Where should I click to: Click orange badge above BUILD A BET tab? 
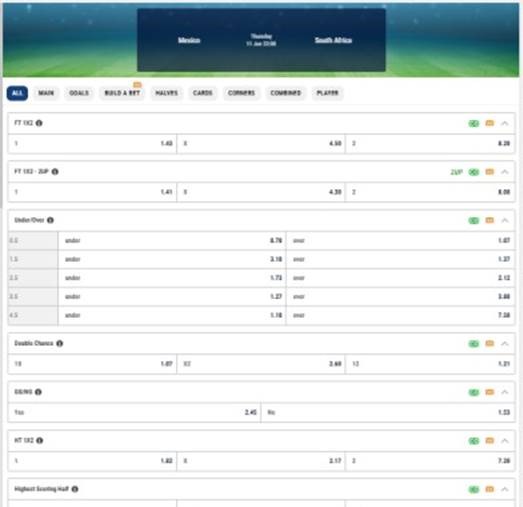click(137, 85)
